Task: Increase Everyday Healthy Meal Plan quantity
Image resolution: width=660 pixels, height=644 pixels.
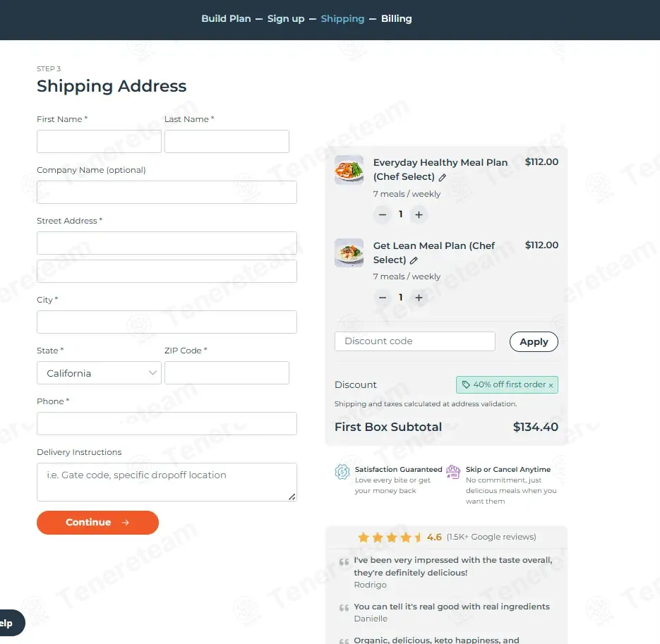Action: click(419, 214)
